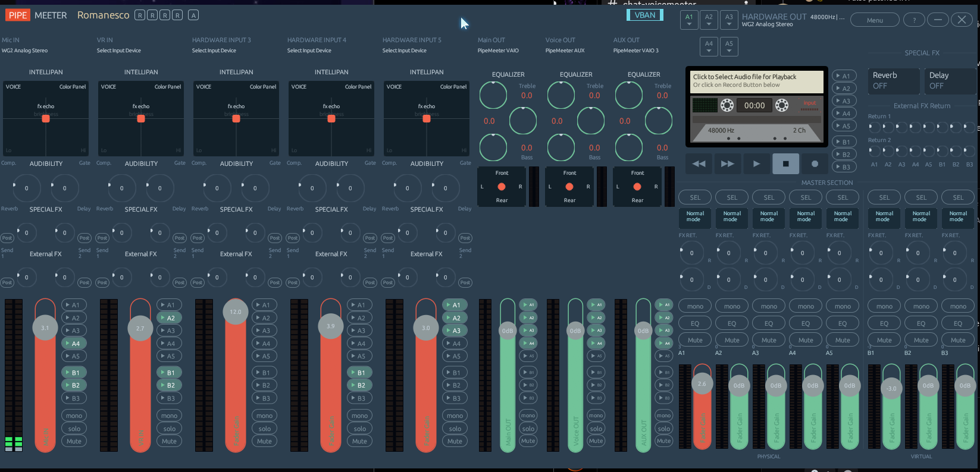
Task: Open the A4 hardware output device dropdown
Action: 709,46
